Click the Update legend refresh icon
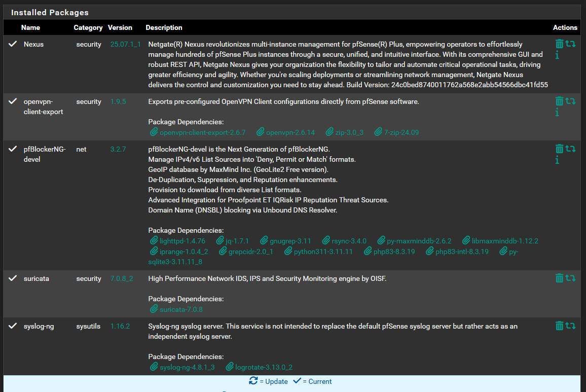 click(253, 381)
